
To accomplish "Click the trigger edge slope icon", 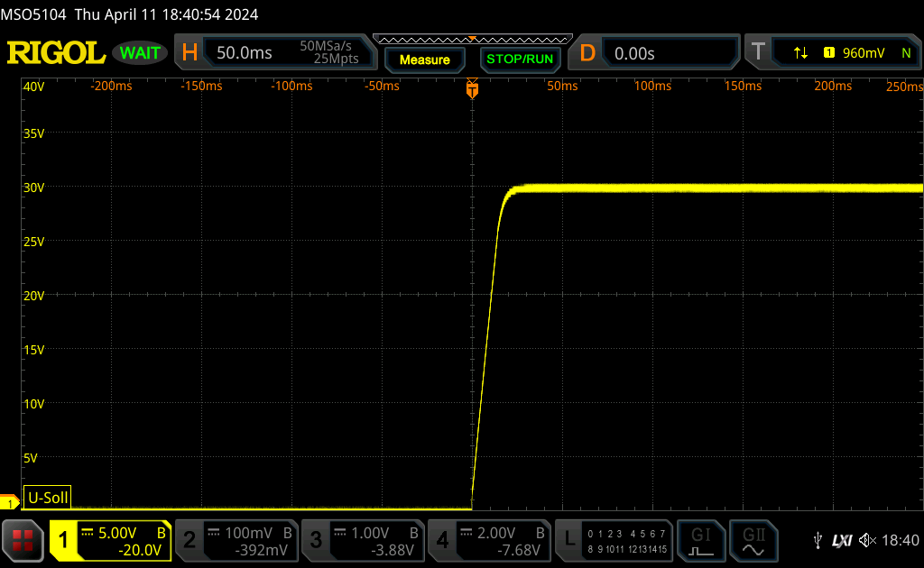I will tap(800, 53).
